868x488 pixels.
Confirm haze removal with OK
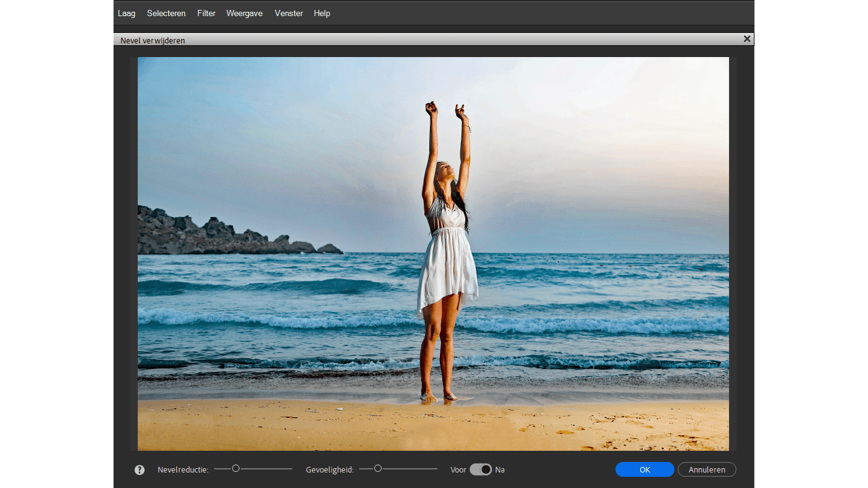645,469
